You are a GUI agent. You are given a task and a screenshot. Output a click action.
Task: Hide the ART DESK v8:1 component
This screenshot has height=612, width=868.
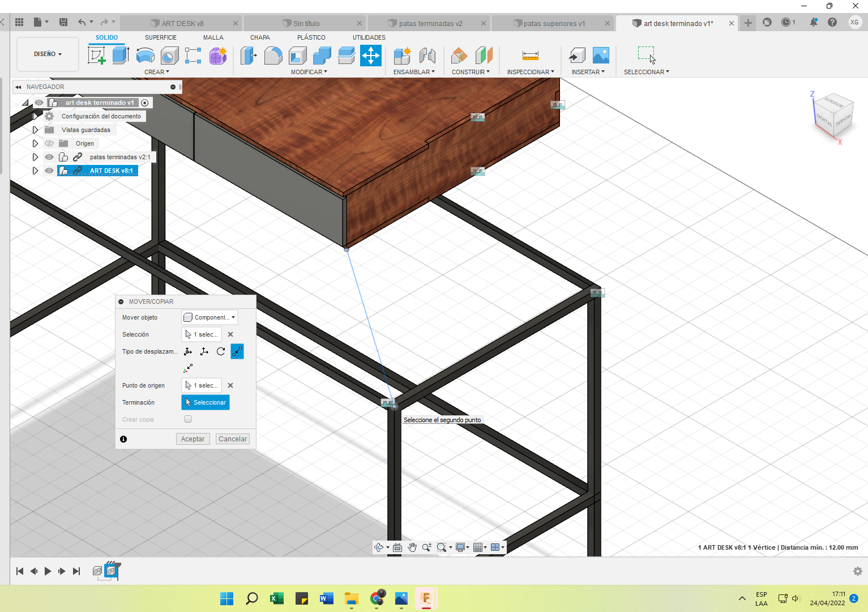[49, 171]
